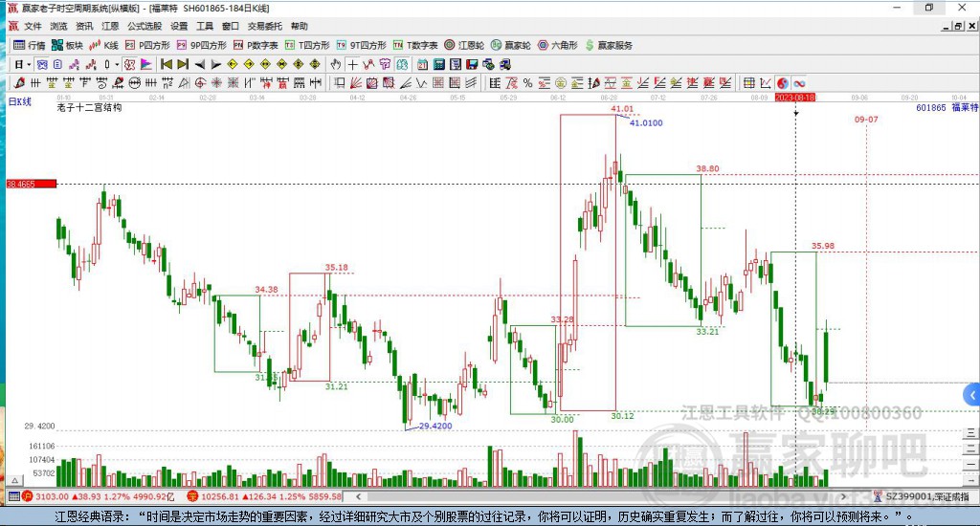Open the 9T四方形 tool
980x526 pixels.
pyautogui.click(x=361, y=45)
